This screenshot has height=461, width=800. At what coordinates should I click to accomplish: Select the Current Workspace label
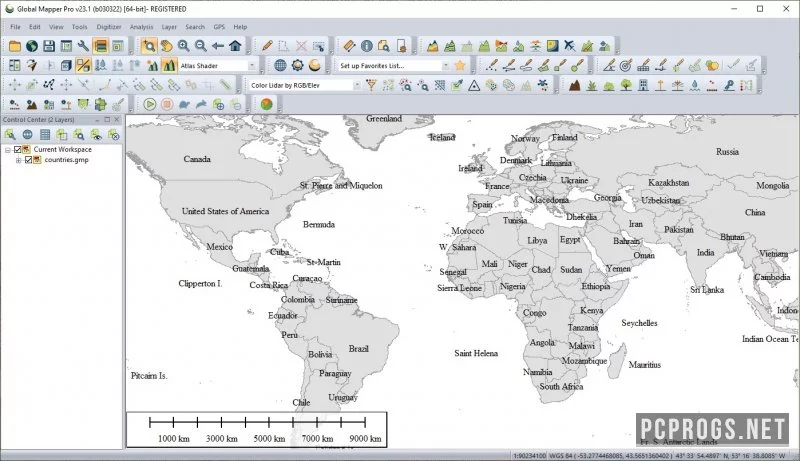coord(63,149)
